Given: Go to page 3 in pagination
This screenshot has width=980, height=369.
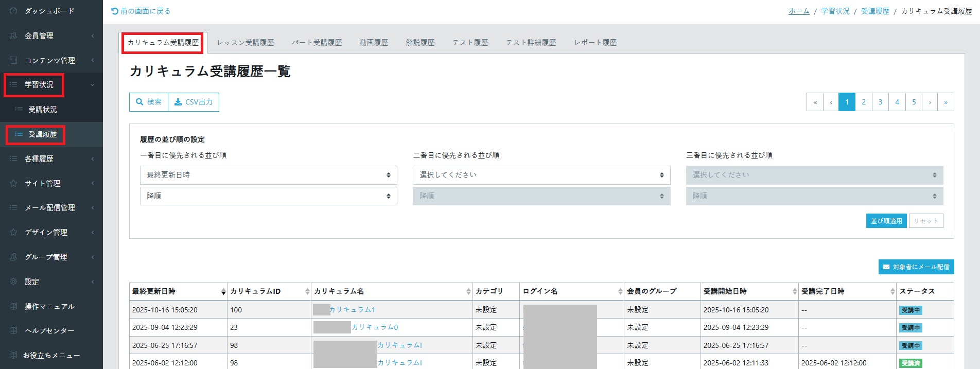Looking at the screenshot, I should (880, 102).
